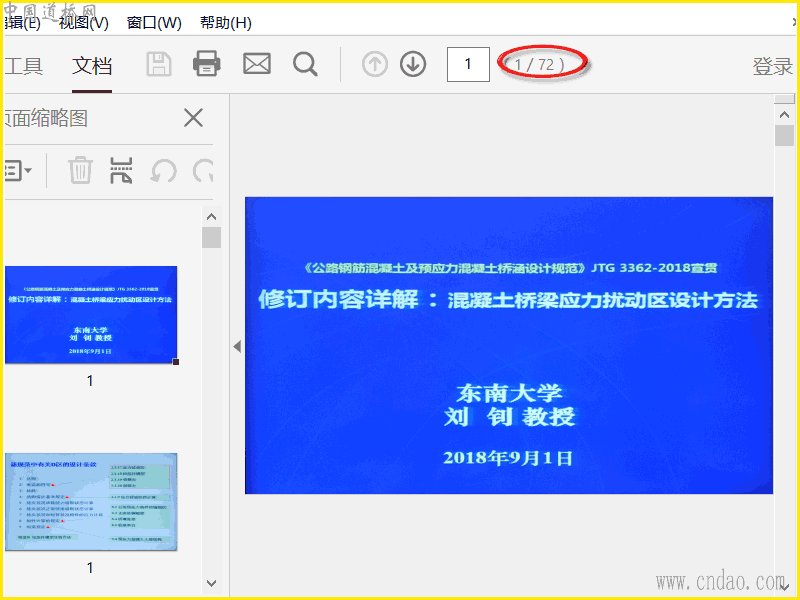Image resolution: width=800 pixels, height=600 pixels.
Task: Click the 2018年9月1日 date on the slide
Action: click(508, 458)
